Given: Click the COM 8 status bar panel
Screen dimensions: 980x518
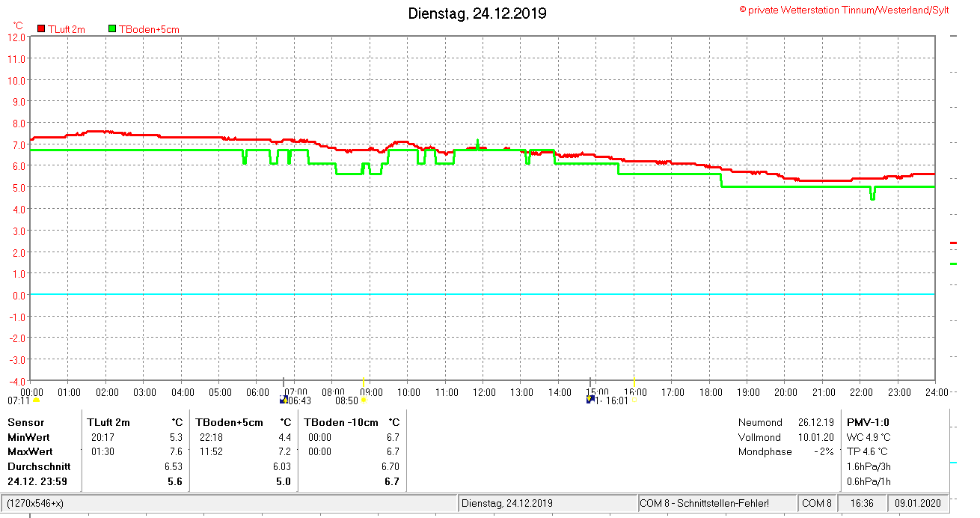Looking at the screenshot, I should [817, 503].
